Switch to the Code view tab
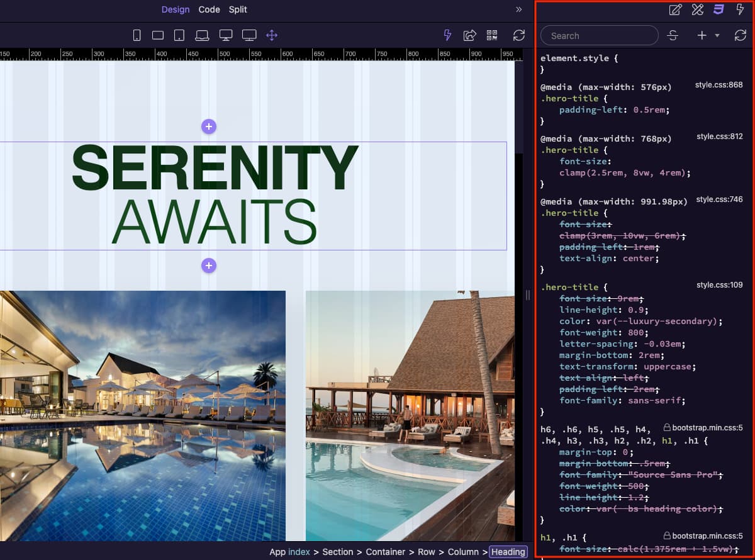The image size is (755, 560). 209,9
